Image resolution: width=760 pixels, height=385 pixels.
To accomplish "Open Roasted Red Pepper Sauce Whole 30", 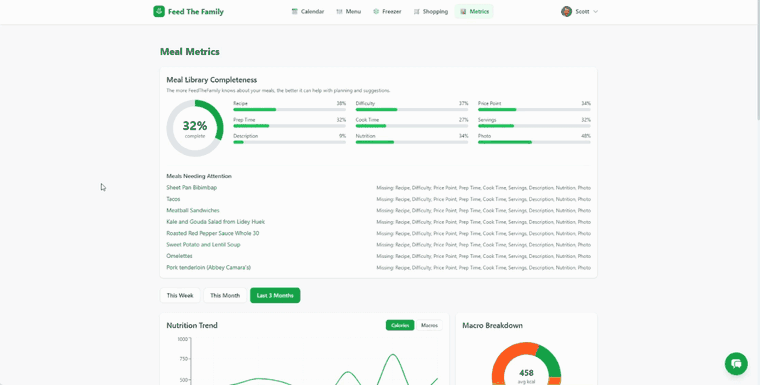I will pos(212,233).
